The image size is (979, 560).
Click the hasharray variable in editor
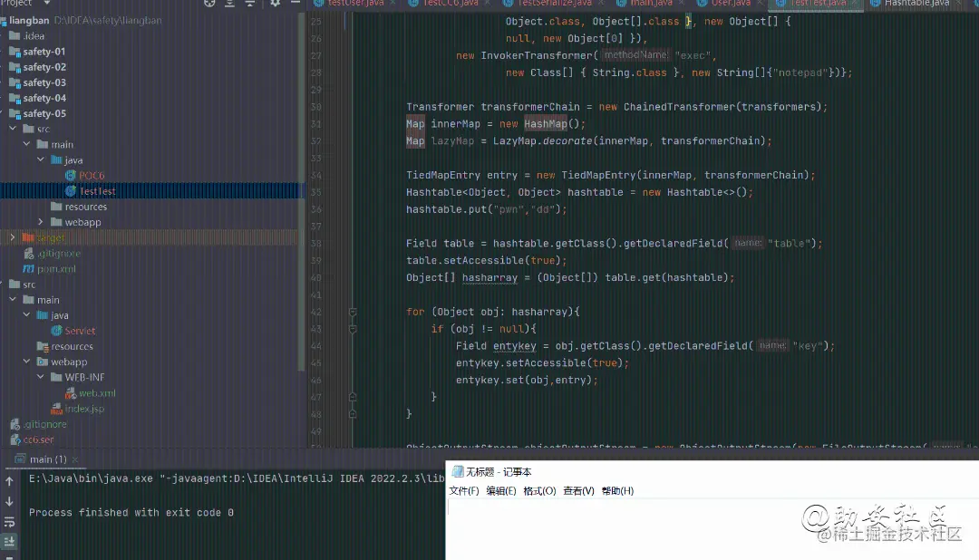[489, 278]
